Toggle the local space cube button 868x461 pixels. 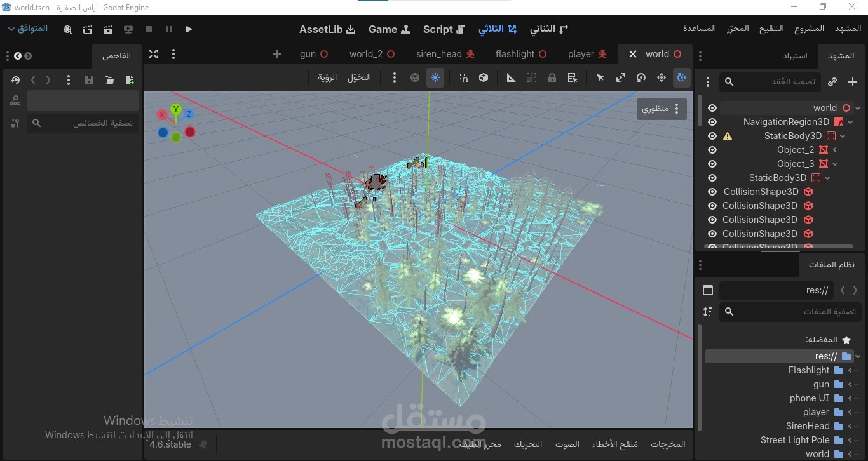[484, 77]
